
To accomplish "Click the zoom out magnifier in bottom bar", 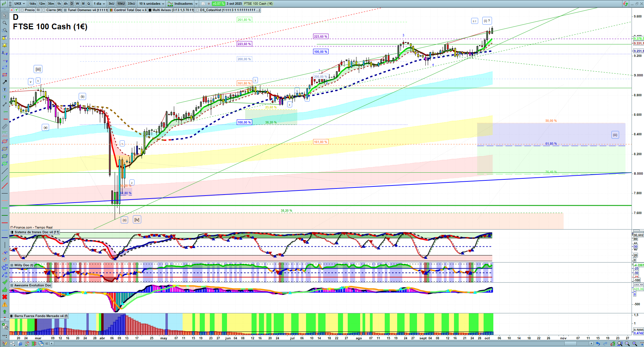I will (627, 344).
